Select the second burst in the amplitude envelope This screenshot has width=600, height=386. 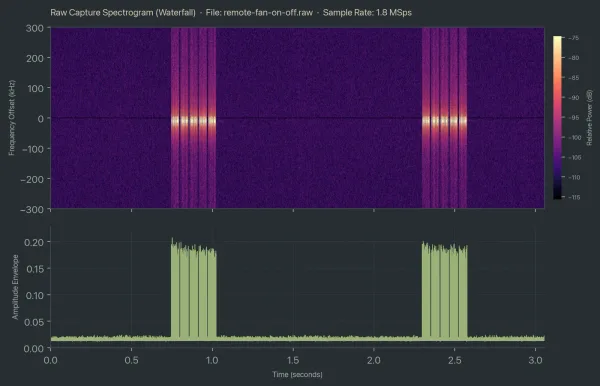click(445, 291)
